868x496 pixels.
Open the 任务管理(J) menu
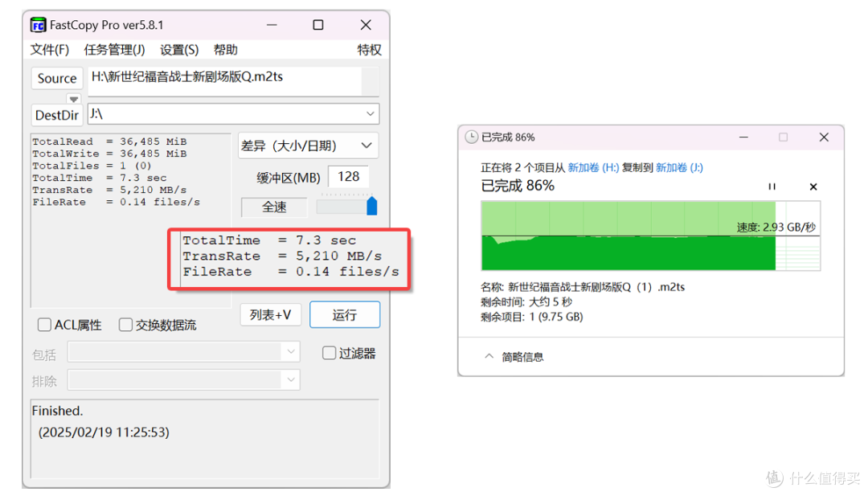(x=114, y=50)
